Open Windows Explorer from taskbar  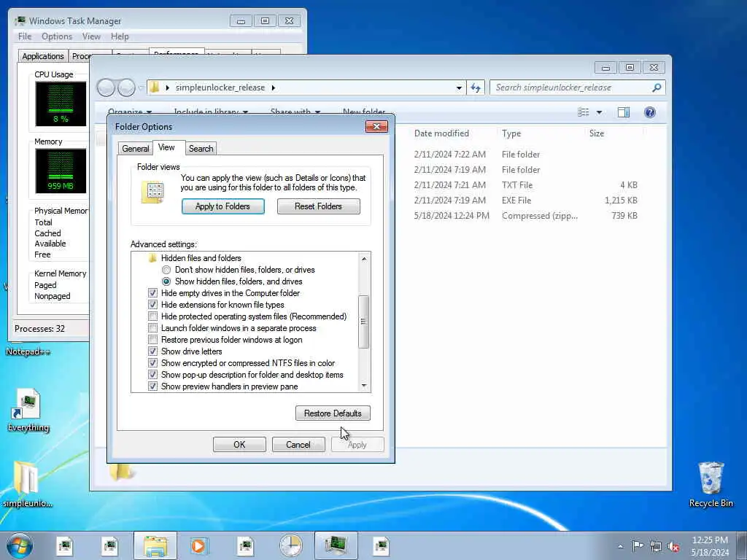tap(155, 545)
